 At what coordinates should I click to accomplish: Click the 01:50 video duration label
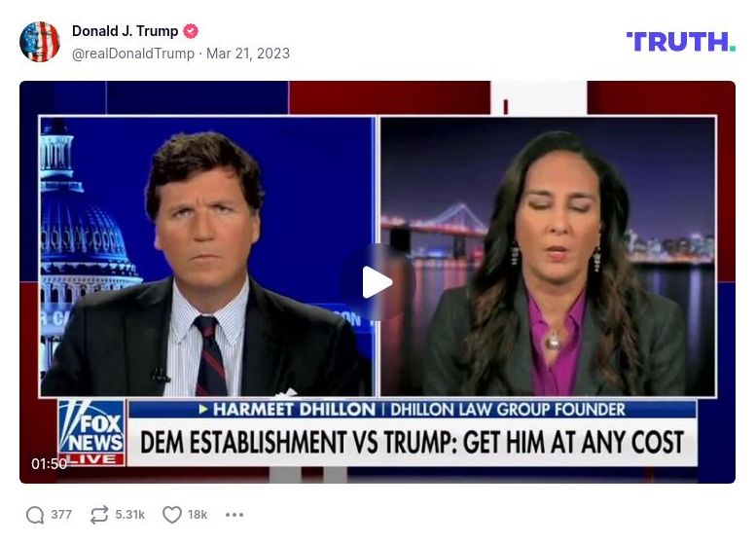50,463
